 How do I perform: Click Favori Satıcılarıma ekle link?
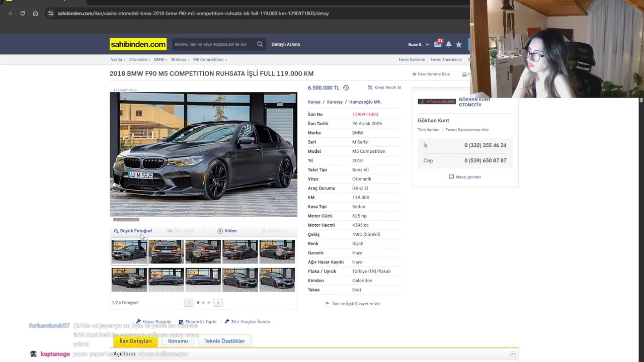tap(467, 130)
